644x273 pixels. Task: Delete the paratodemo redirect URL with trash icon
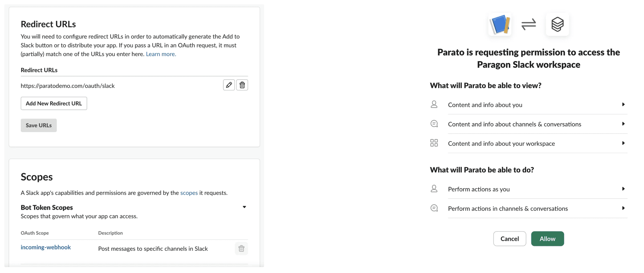click(x=242, y=85)
